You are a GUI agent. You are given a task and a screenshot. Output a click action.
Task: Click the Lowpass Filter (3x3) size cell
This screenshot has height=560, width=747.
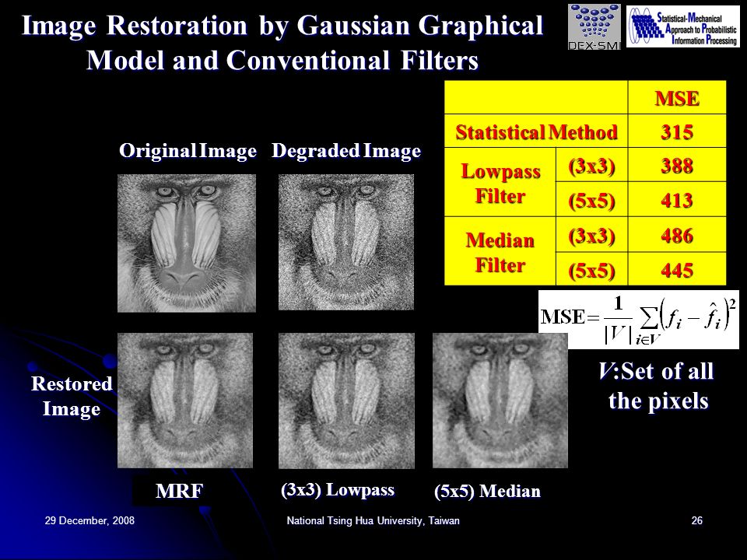pyautogui.click(x=591, y=165)
